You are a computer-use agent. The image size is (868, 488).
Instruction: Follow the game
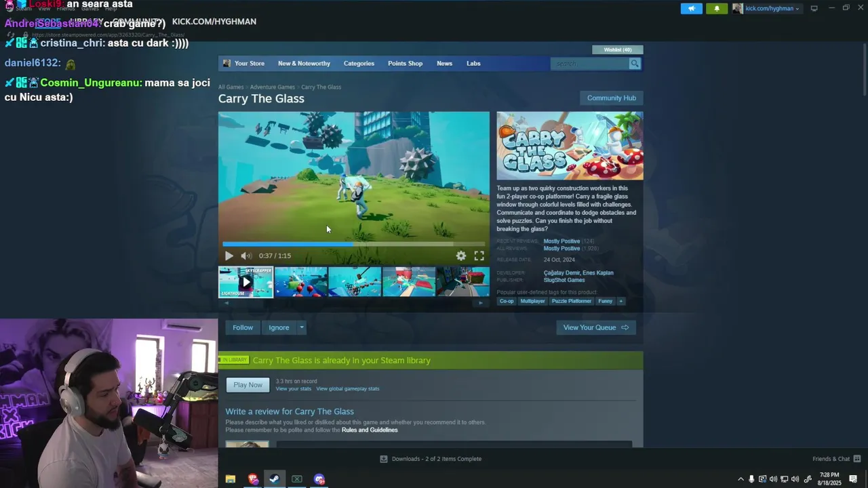[243, 327]
